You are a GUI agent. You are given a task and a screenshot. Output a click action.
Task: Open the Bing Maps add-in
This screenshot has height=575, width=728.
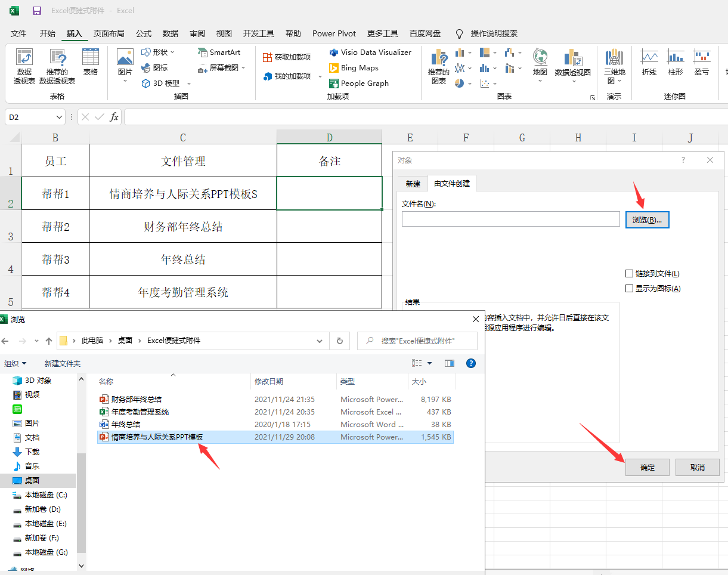pyautogui.click(x=354, y=68)
